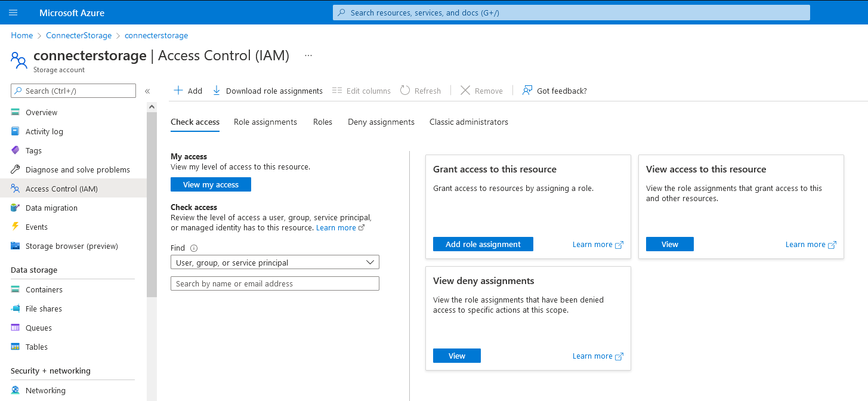Click Download role assignments icon

pyautogui.click(x=217, y=91)
